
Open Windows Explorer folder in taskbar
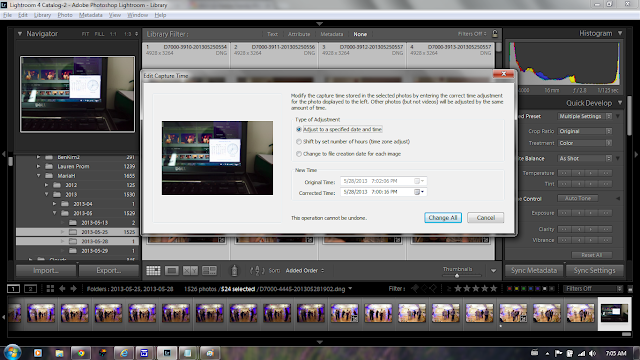coord(59,353)
